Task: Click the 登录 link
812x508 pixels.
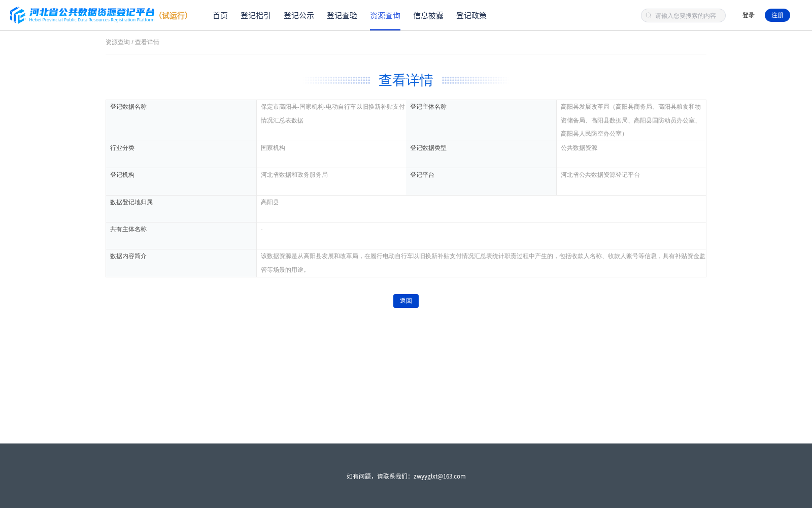Action: [749, 15]
